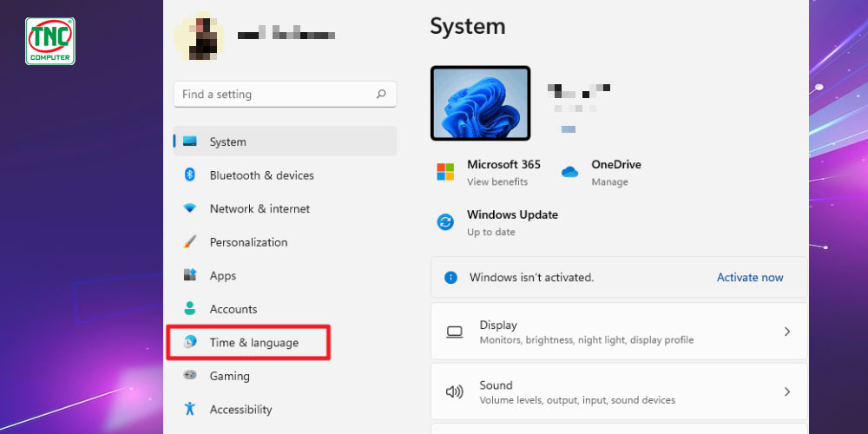Focus the Find a setting search box

coord(285,94)
